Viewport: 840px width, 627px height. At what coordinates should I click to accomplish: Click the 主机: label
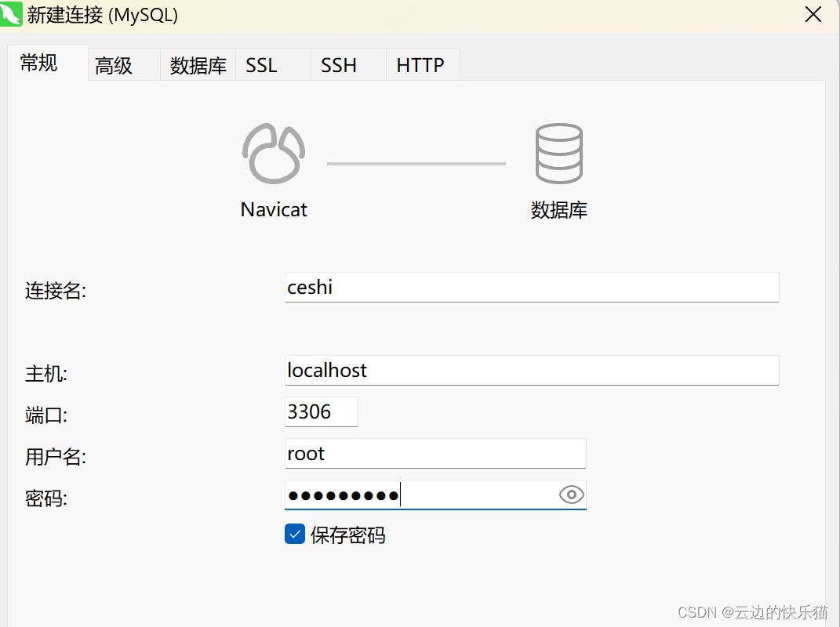pyautogui.click(x=46, y=374)
